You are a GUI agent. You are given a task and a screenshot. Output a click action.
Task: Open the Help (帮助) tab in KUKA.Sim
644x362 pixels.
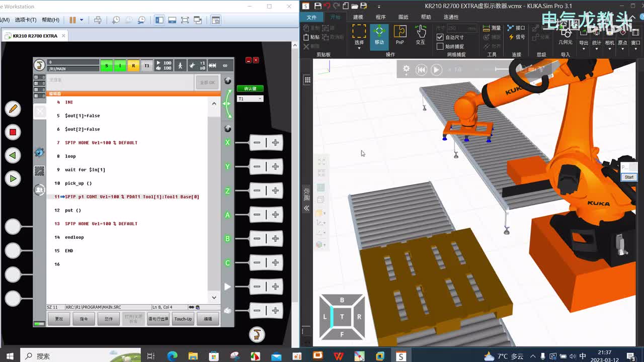tap(426, 17)
